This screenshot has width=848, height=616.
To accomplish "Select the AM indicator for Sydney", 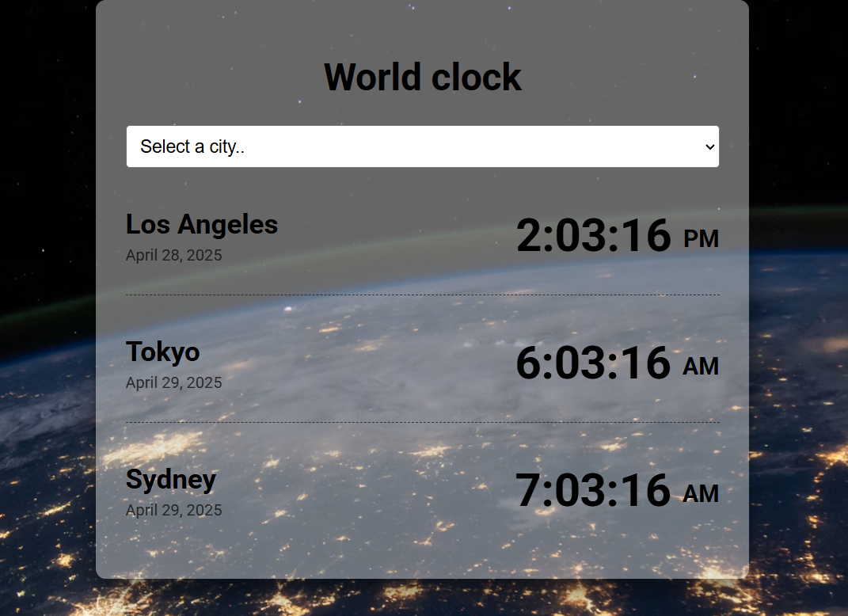I will coord(701,493).
